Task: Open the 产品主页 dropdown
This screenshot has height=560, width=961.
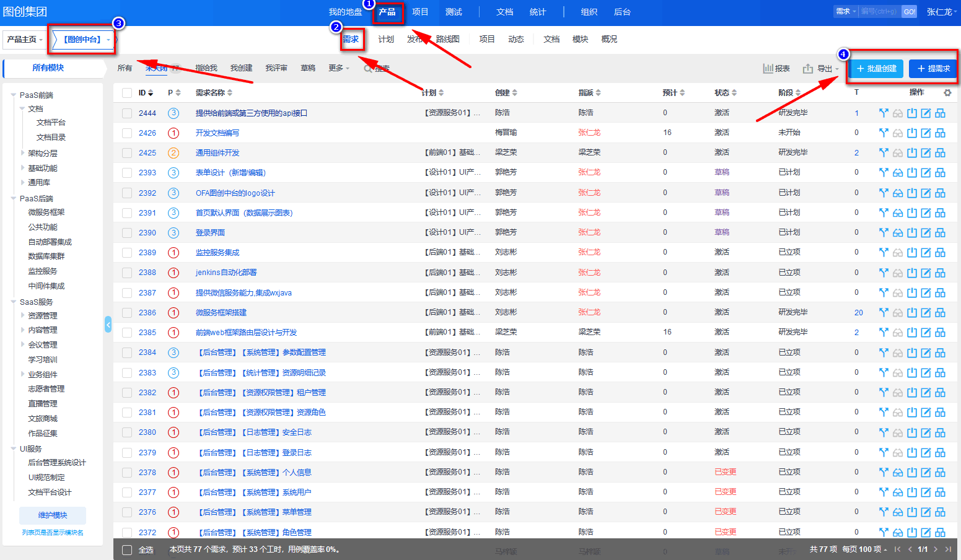Action: [25, 40]
